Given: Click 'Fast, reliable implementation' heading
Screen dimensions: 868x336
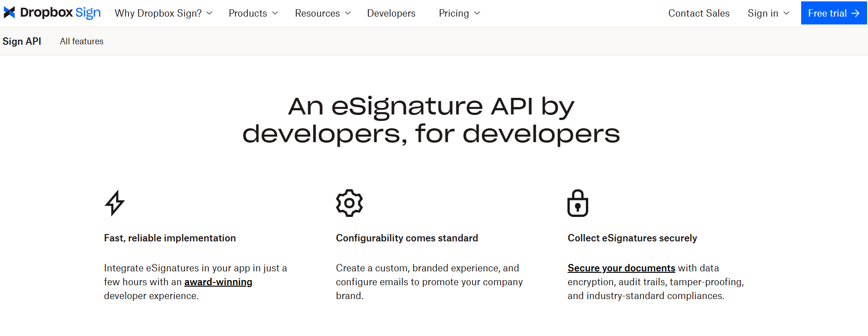Looking at the screenshot, I should (x=170, y=238).
